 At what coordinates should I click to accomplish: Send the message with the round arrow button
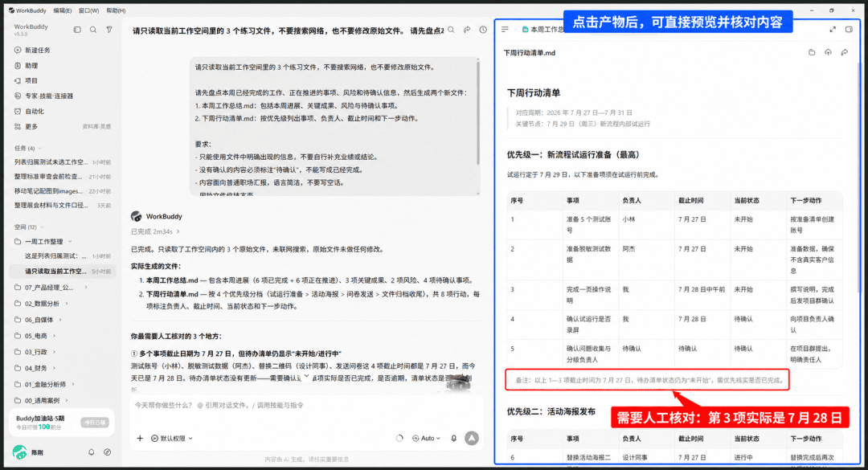coord(472,439)
